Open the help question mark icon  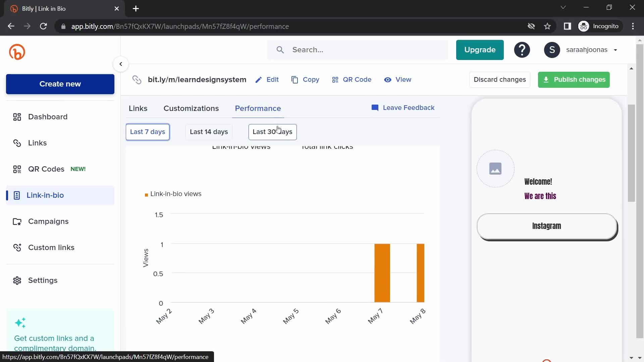coord(522,50)
